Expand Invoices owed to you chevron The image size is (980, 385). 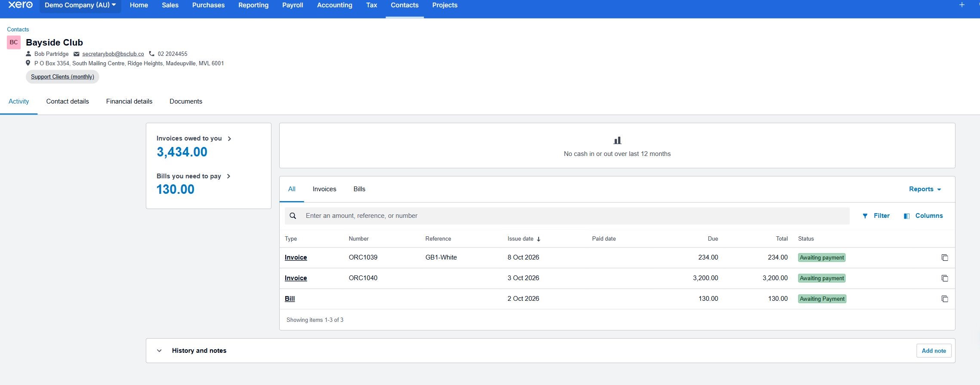coord(229,138)
